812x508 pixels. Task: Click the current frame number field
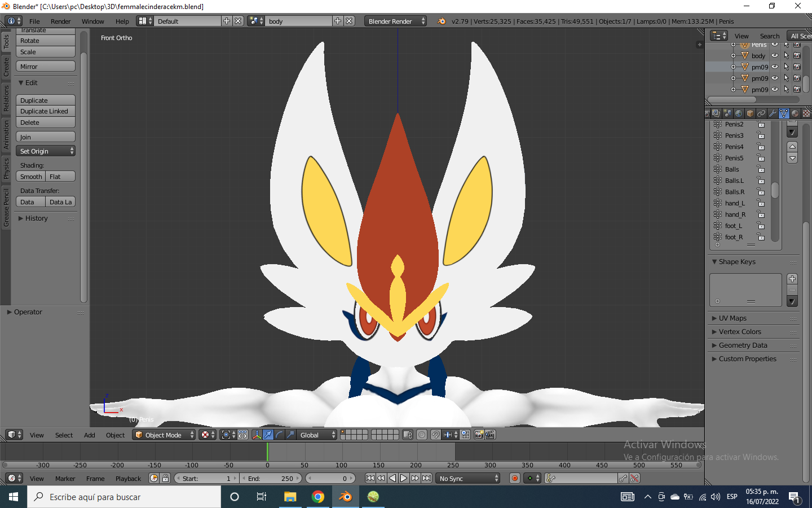point(330,478)
